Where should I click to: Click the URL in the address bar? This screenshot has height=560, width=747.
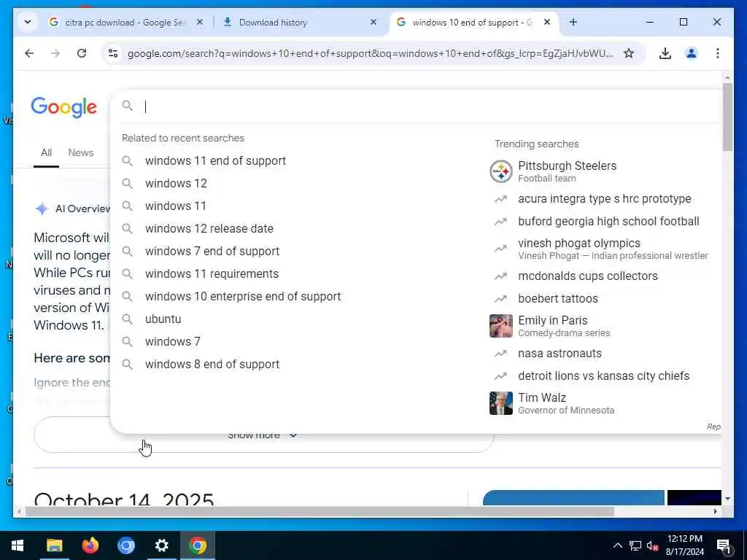click(x=370, y=53)
